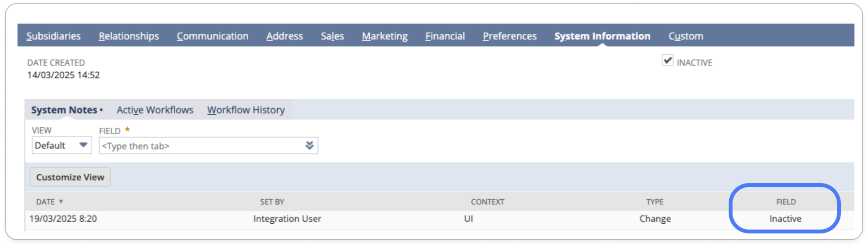Show the Workflow History subtab
This screenshot has width=868, height=247.
pos(246,110)
